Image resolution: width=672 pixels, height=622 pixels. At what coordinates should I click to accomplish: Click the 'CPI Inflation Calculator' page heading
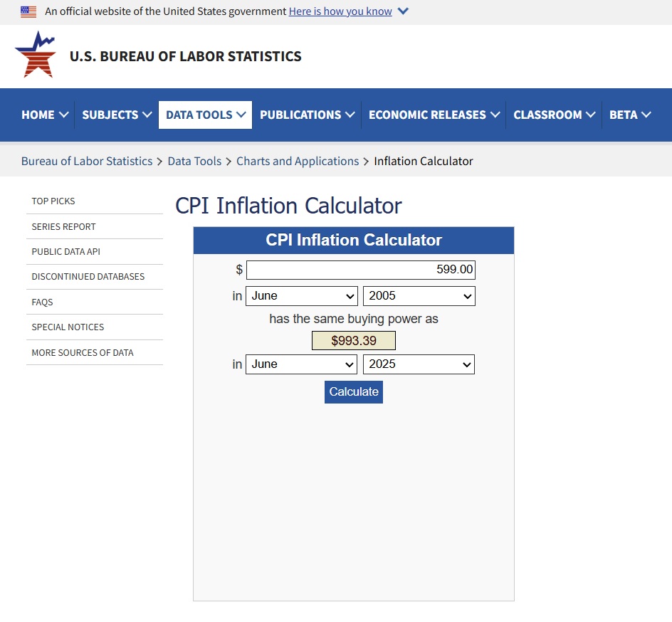click(288, 206)
